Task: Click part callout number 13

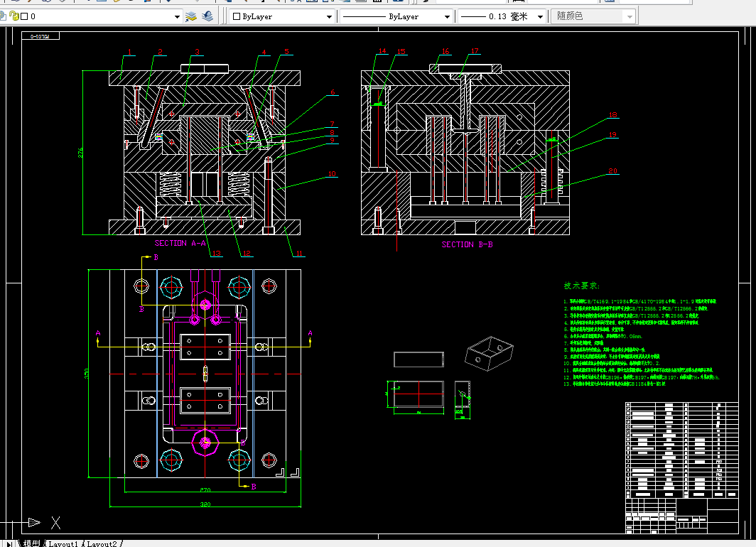Action: (x=217, y=253)
